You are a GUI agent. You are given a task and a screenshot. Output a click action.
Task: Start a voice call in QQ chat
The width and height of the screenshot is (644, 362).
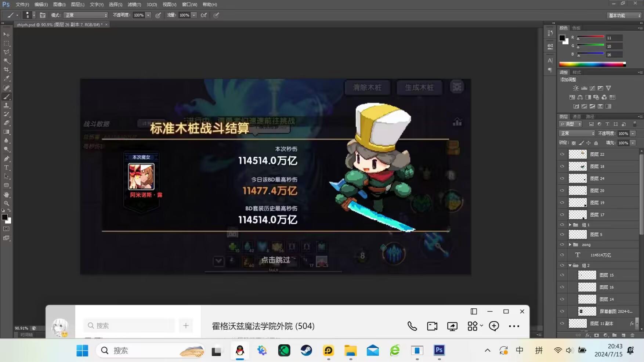coord(412,326)
